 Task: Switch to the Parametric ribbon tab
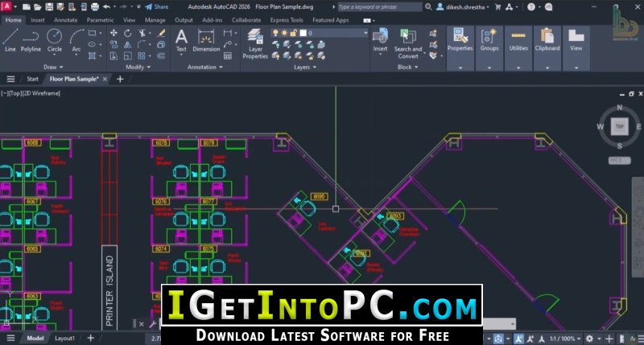[100, 20]
